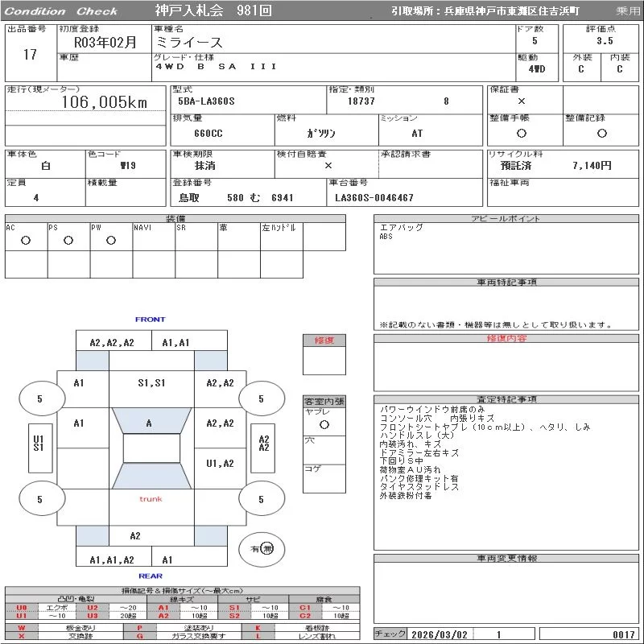Click the circle under PW equipment
Screen dimensions: 644x644
111,241
